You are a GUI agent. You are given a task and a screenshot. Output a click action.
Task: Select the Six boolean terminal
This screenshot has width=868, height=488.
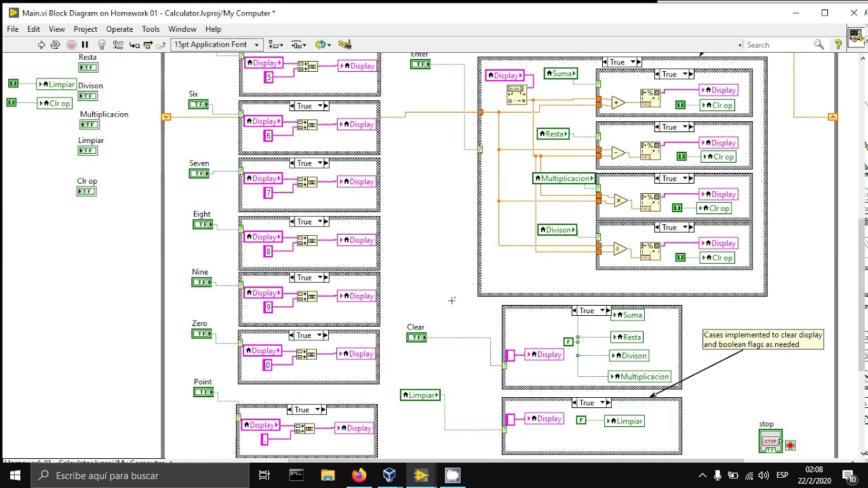coord(199,104)
